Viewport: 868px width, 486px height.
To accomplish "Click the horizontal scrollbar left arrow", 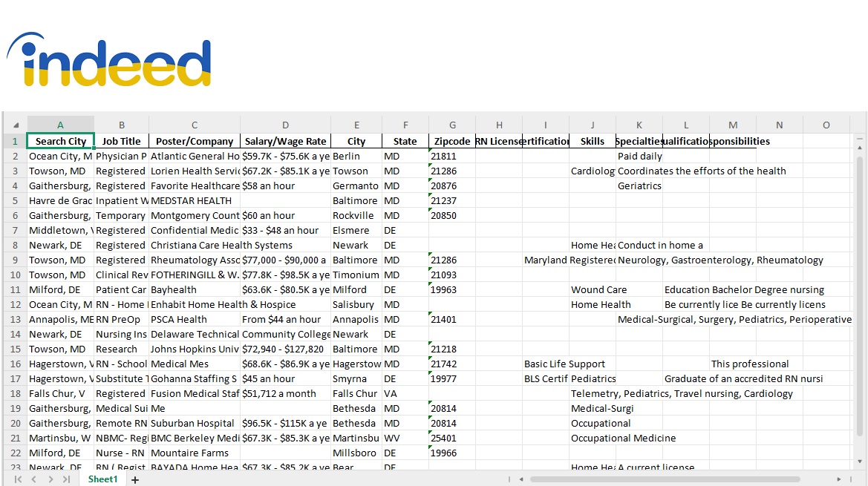I will click(521, 479).
